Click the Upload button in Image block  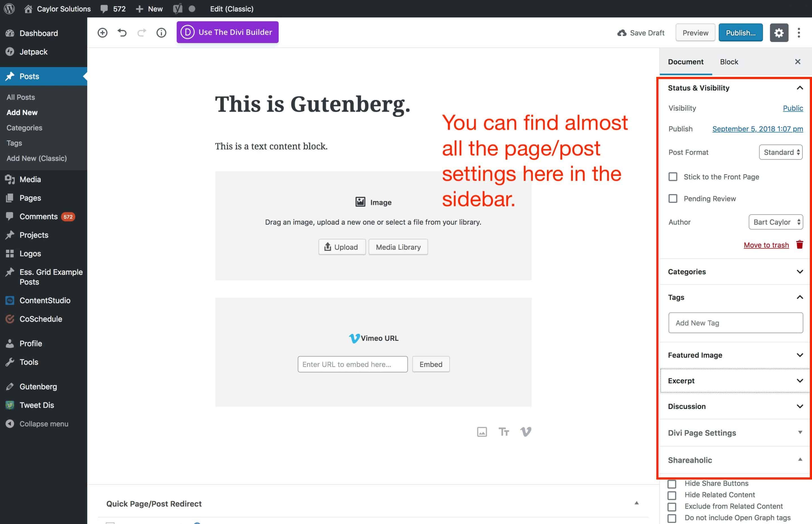click(342, 247)
